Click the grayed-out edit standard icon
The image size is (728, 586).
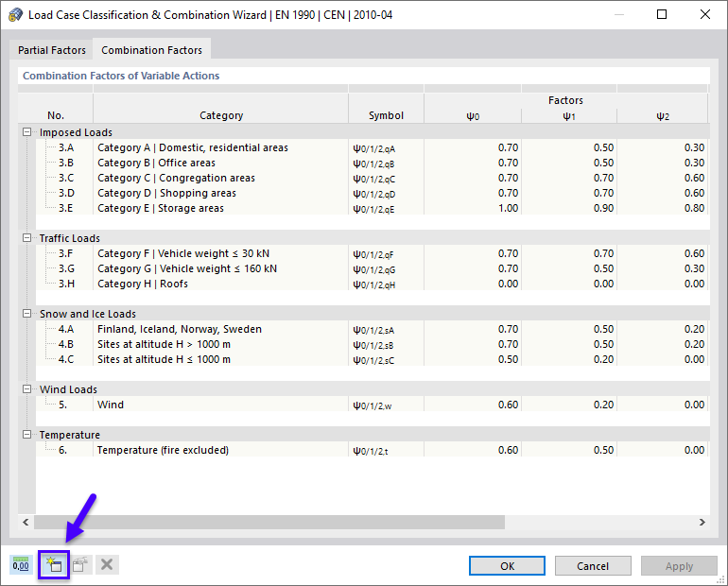80,564
